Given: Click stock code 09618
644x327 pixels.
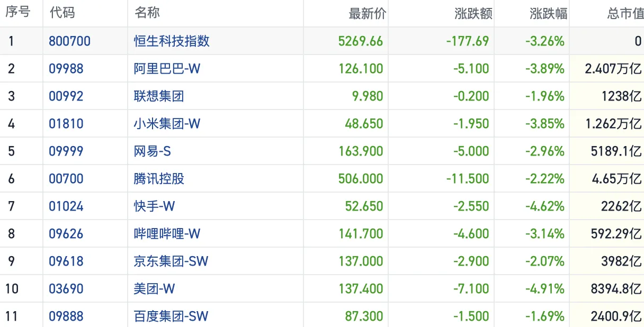Looking at the screenshot, I should coord(66,261).
